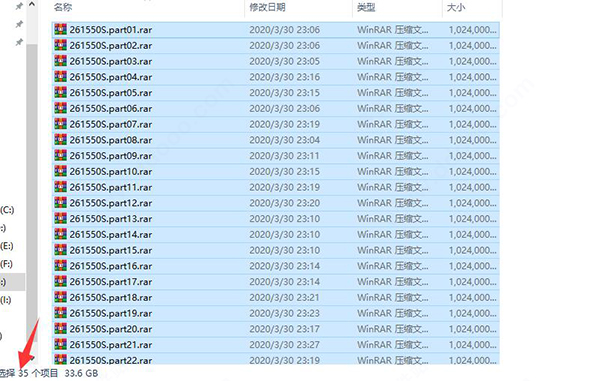Click the archive icon of 261550S.part10.rar
This screenshot has width=600, height=381.
[x=60, y=171]
